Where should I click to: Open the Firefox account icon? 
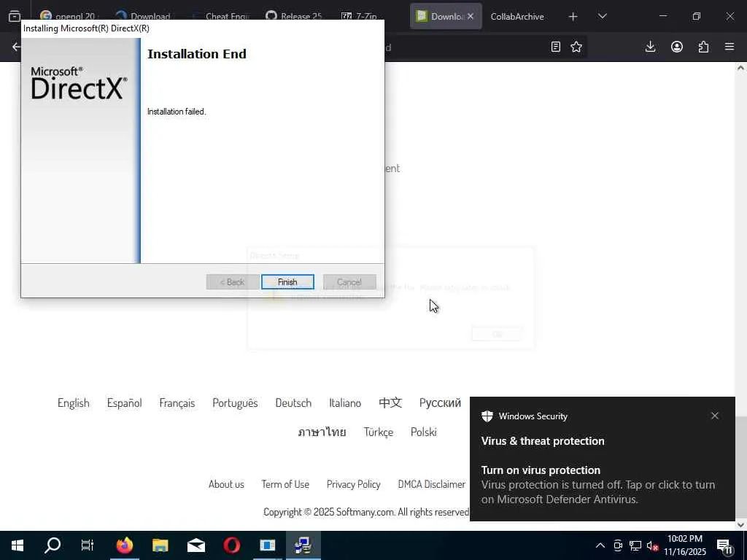[677, 47]
